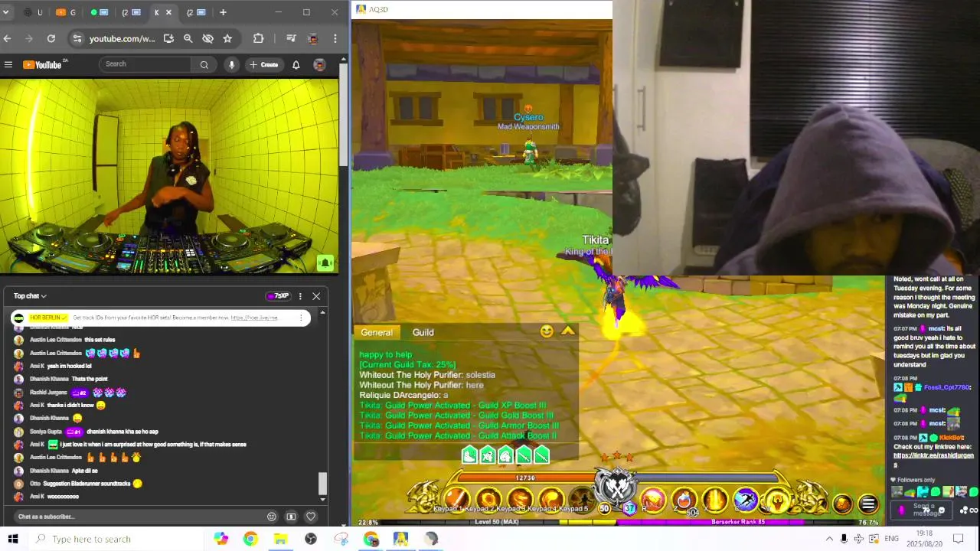The width and height of the screenshot is (980, 551).
Task: Click the crossed axes Berserker class emblem
Action: [617, 486]
